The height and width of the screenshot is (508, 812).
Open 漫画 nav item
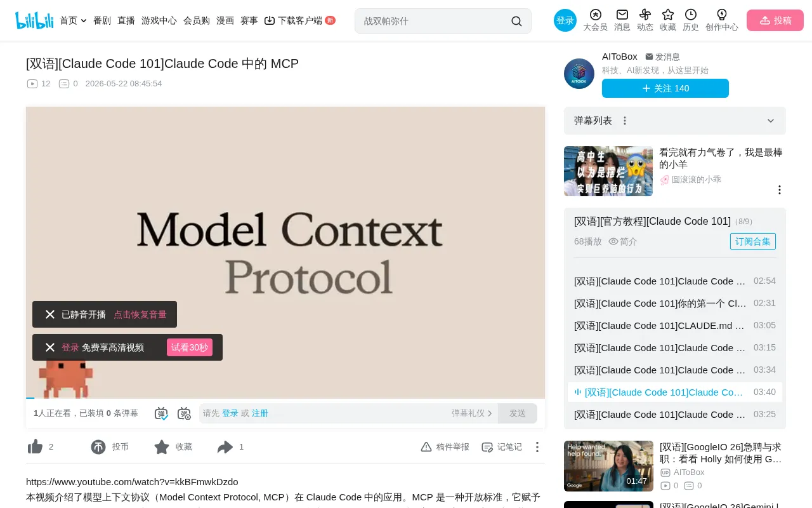coord(225,20)
